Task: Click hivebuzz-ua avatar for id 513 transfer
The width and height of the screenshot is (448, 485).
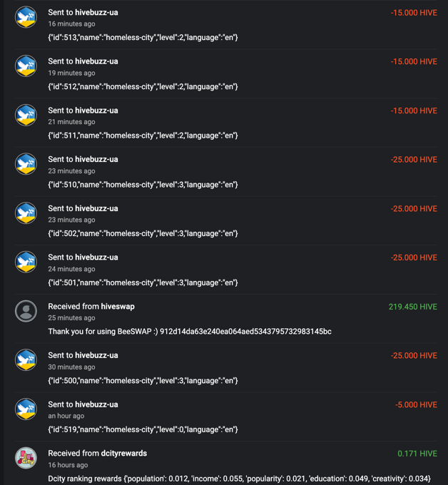Action: (26, 17)
